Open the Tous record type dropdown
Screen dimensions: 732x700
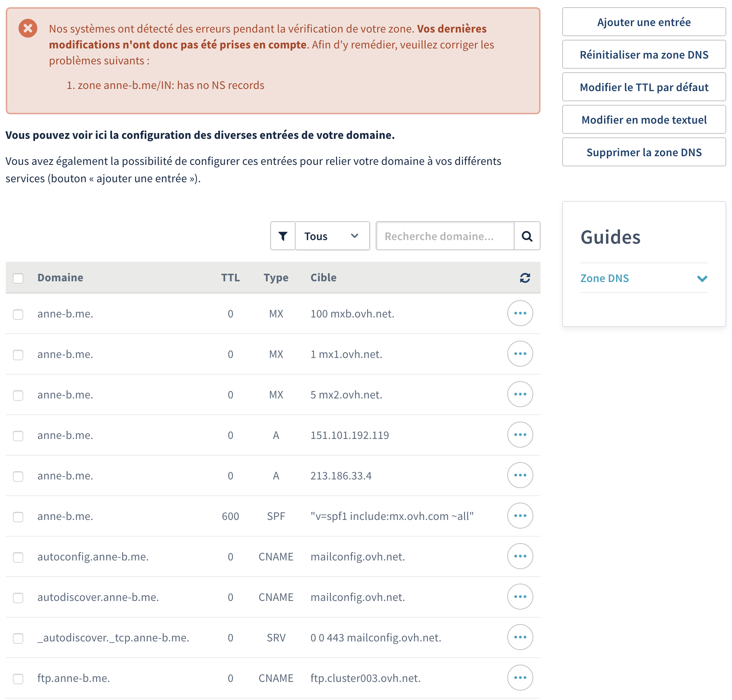coord(332,236)
